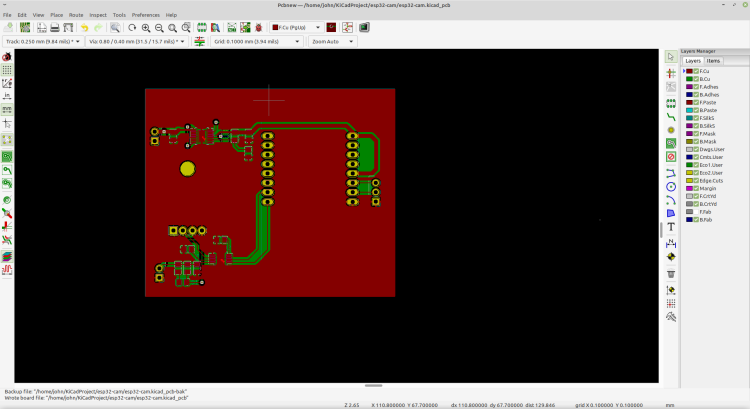Toggle DRC off ladybug in left toolbar
This screenshot has width=750, height=409.
pyautogui.click(x=7, y=57)
